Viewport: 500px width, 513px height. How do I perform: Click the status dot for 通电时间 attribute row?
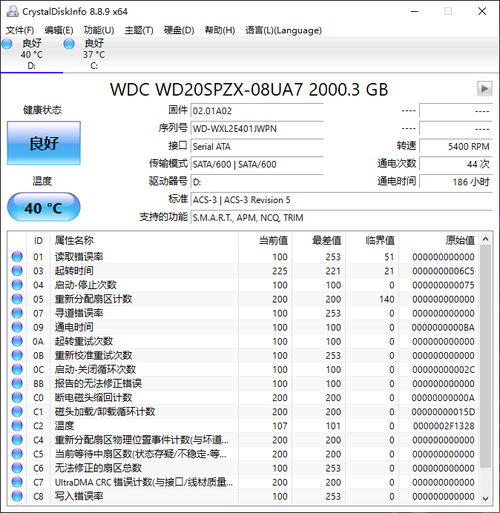coord(17,327)
